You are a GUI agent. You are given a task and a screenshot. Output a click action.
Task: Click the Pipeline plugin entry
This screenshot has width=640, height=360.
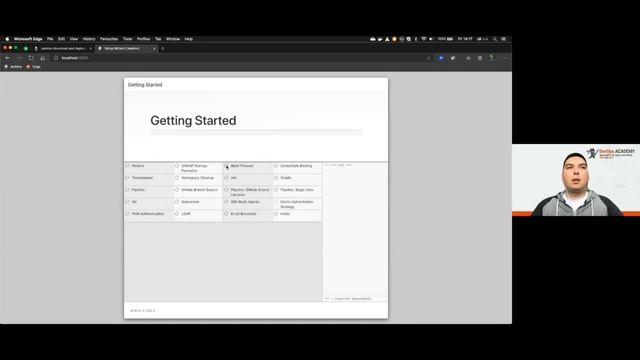coord(149,192)
